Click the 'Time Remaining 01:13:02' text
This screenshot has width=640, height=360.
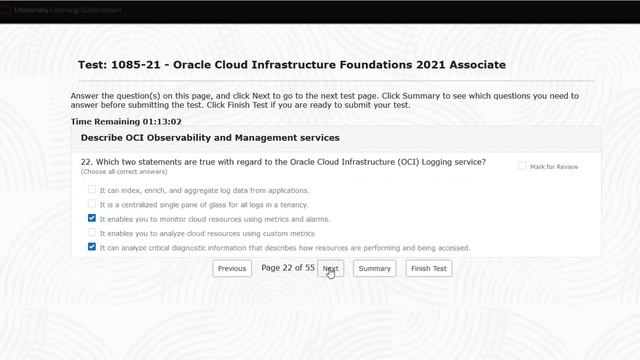(126, 122)
